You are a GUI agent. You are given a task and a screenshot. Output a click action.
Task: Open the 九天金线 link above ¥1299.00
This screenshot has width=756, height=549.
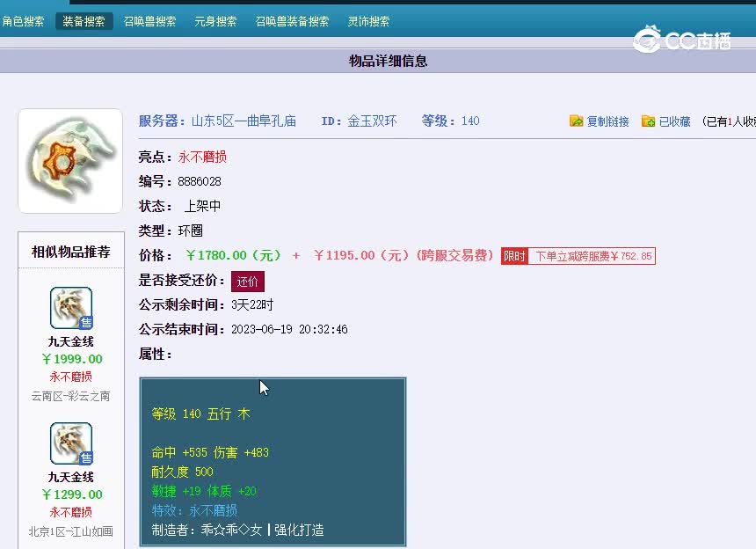(x=71, y=477)
